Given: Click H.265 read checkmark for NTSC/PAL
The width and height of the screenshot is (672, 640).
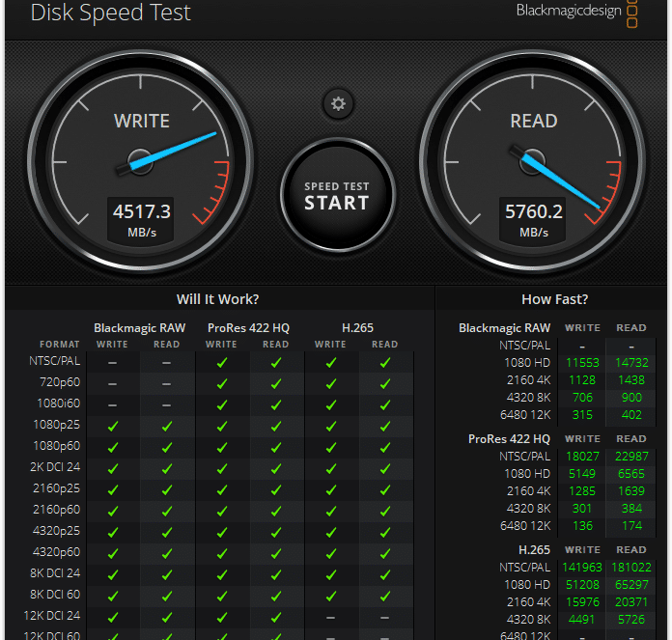Looking at the screenshot, I should click(x=385, y=363).
